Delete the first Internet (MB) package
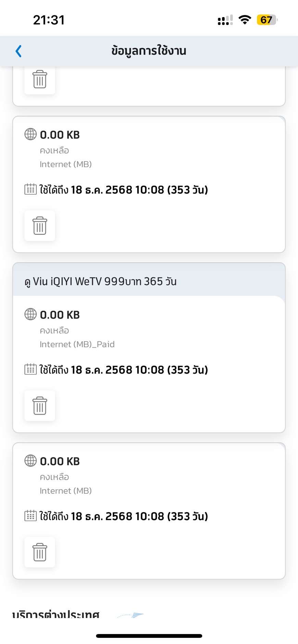The image size is (298, 644). pos(40,226)
